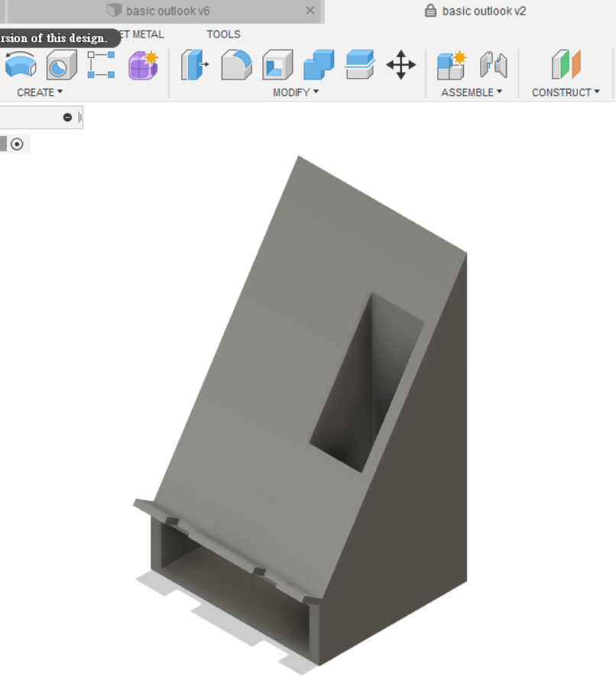Select the Shell tool icon
Viewport: 616px width, 676px height.
[x=277, y=65]
